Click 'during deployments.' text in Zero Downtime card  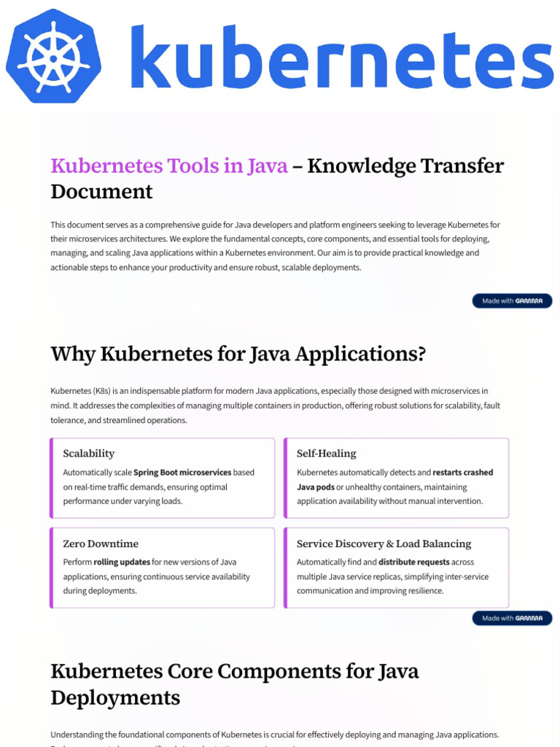[100, 591]
